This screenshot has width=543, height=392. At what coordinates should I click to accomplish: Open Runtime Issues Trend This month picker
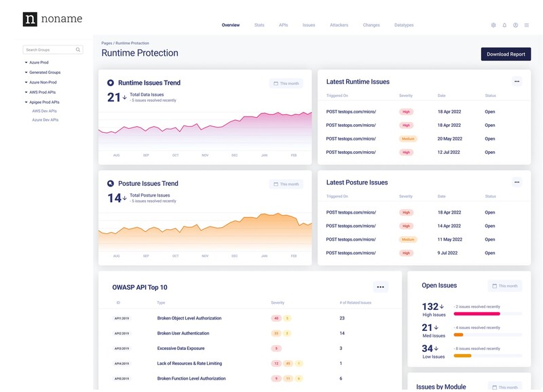pyautogui.click(x=286, y=83)
